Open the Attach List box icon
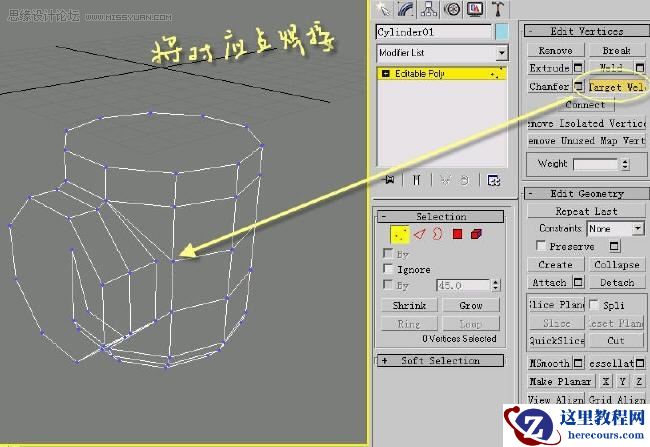650x447 pixels. tap(578, 282)
